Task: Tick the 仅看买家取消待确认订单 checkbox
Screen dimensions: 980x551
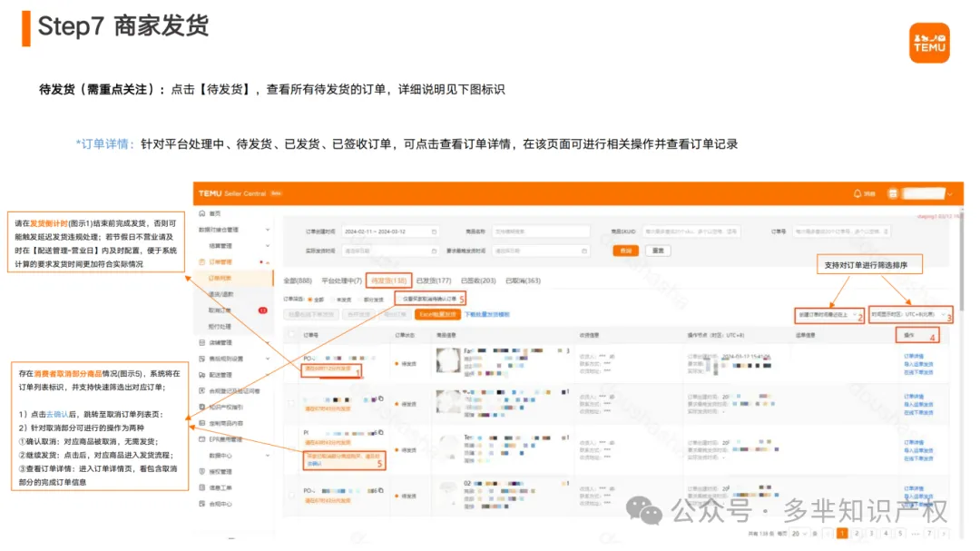Action: pos(399,299)
